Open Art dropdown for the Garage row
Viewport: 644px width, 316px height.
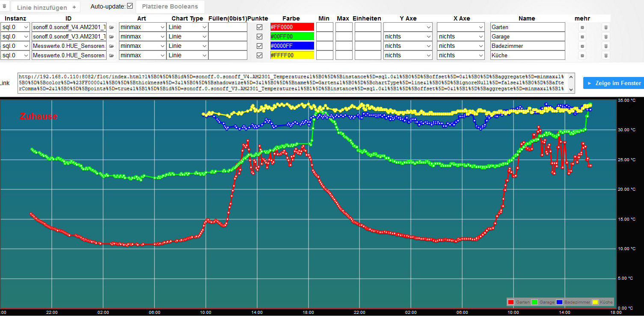click(142, 36)
